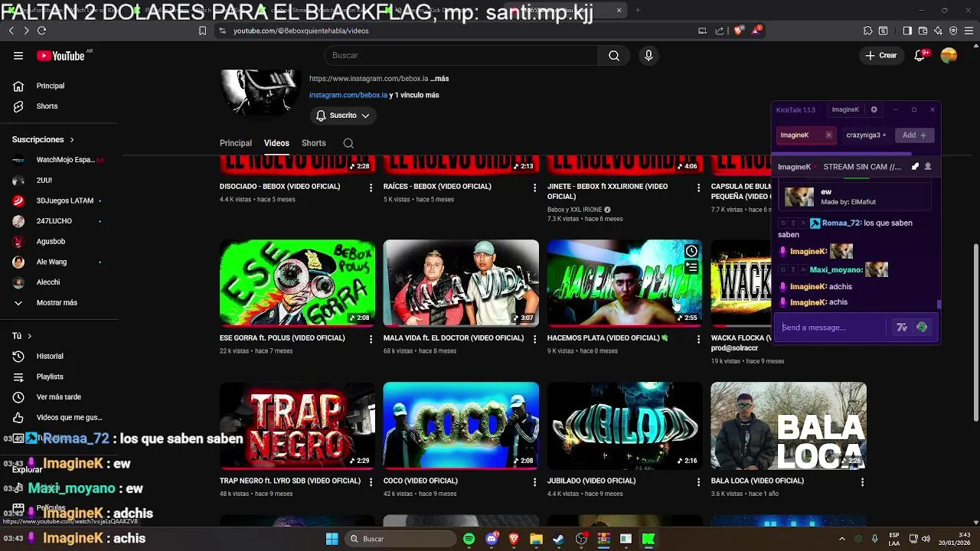This screenshot has width=980, height=551.
Task: Open the Suscrito notification dropdown
Action: (x=344, y=116)
